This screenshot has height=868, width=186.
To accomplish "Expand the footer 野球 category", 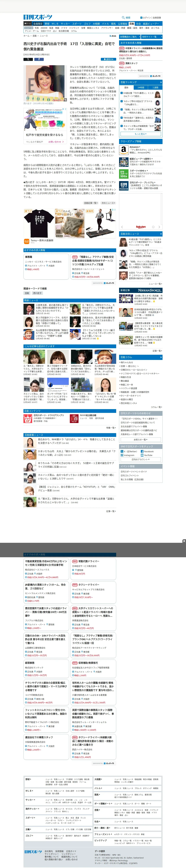I will click(x=28, y=779).
